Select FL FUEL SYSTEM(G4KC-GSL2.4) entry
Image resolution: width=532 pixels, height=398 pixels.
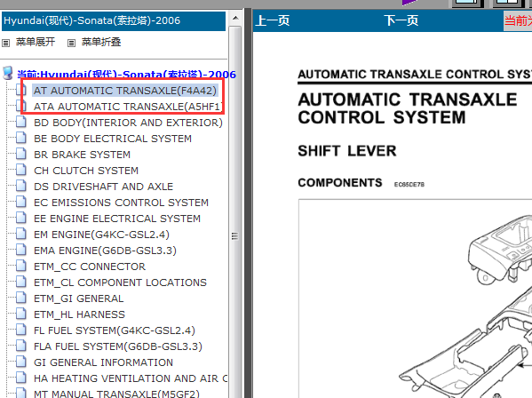click(x=115, y=330)
